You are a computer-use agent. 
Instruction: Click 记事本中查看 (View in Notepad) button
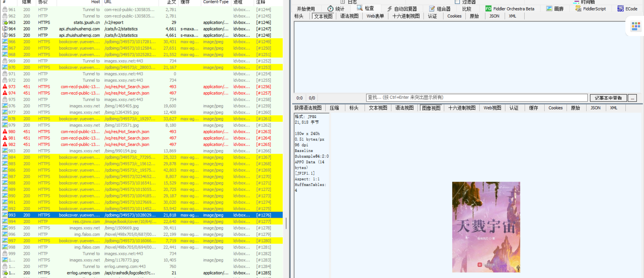point(608,98)
